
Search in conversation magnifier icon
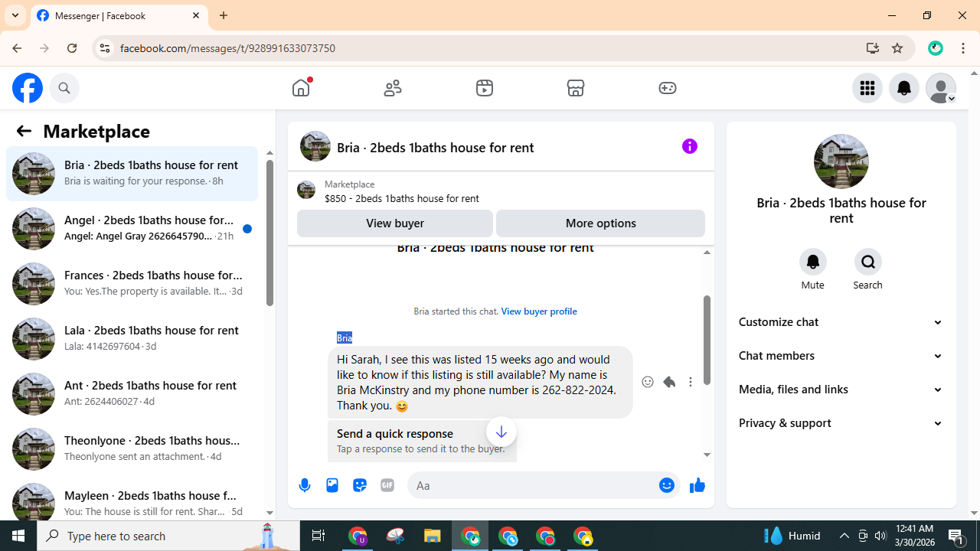pyautogui.click(x=868, y=262)
